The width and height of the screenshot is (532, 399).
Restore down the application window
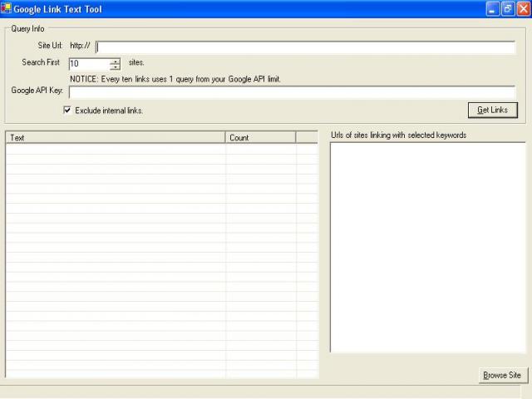tap(508, 9)
